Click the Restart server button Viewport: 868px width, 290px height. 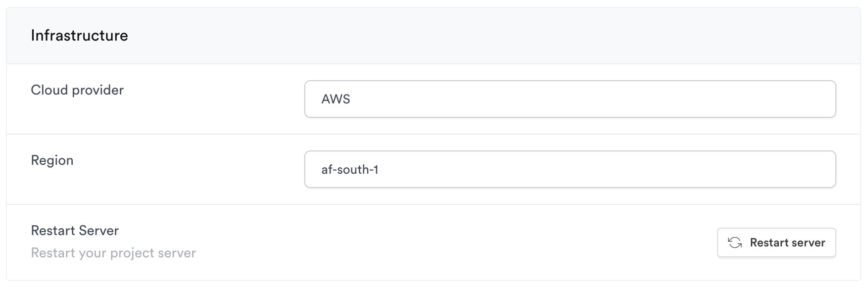point(776,242)
